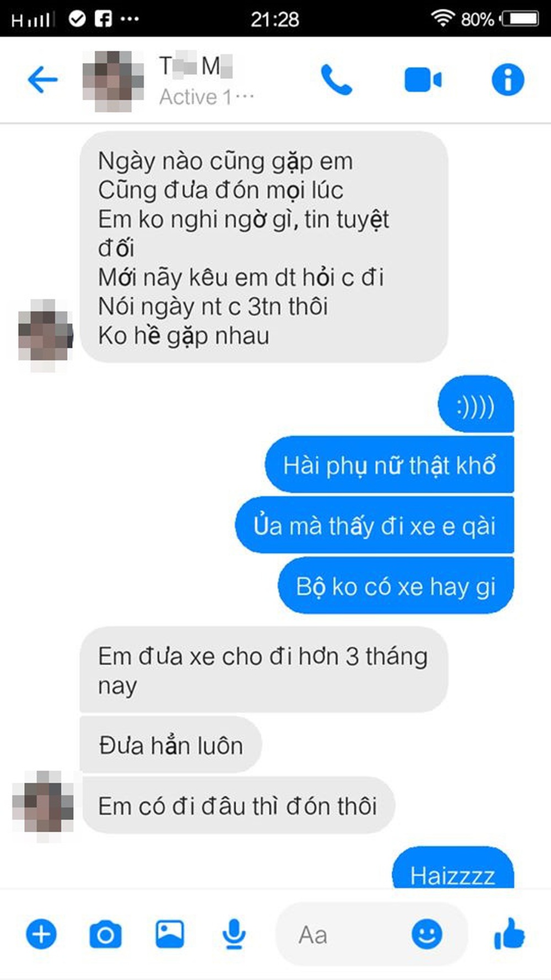
Task: Open the emoji smiley picker
Action: (x=427, y=934)
